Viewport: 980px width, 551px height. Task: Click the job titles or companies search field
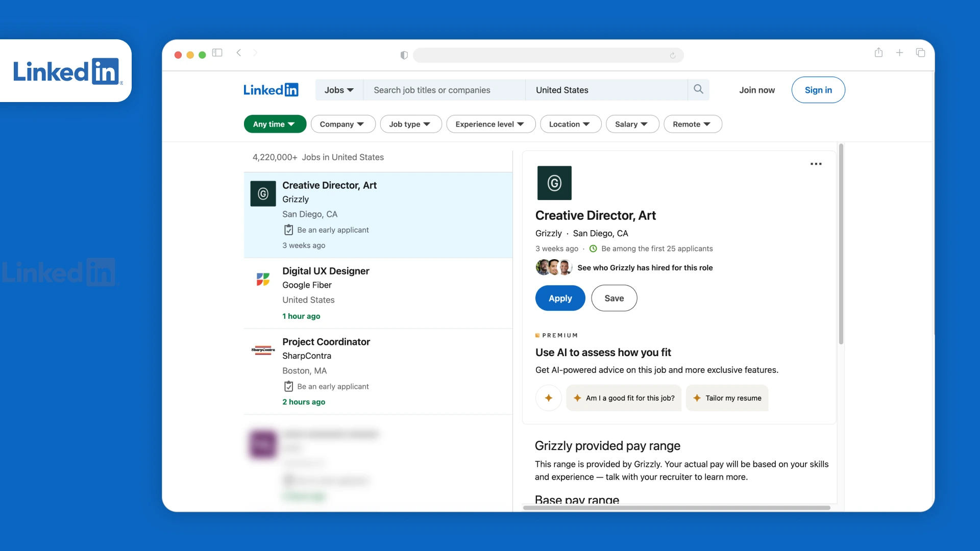pyautogui.click(x=444, y=90)
